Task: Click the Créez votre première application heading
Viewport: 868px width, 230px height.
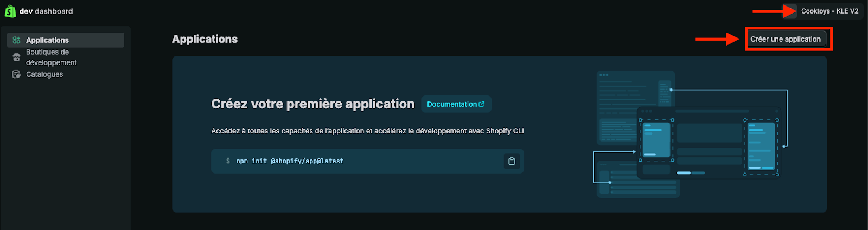Action: pyautogui.click(x=312, y=104)
